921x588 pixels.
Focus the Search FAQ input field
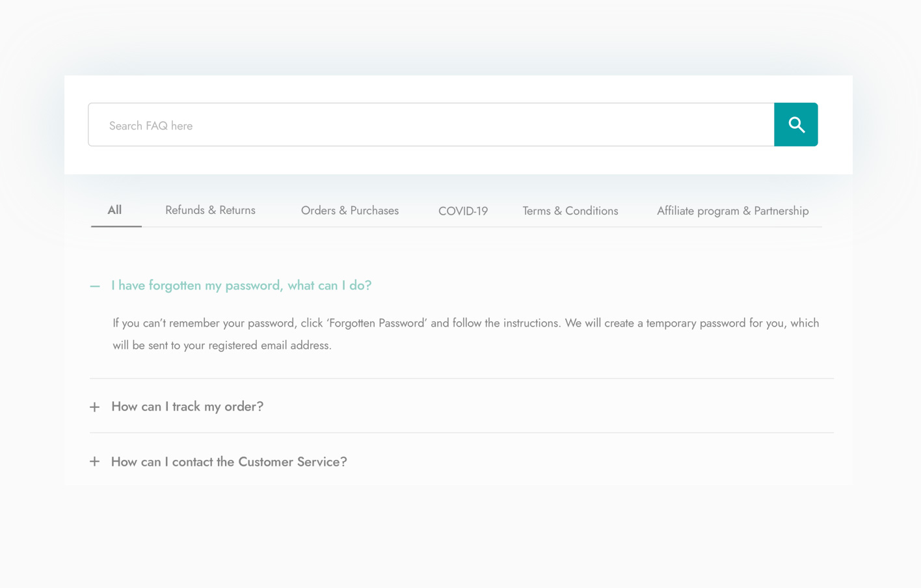click(x=431, y=125)
